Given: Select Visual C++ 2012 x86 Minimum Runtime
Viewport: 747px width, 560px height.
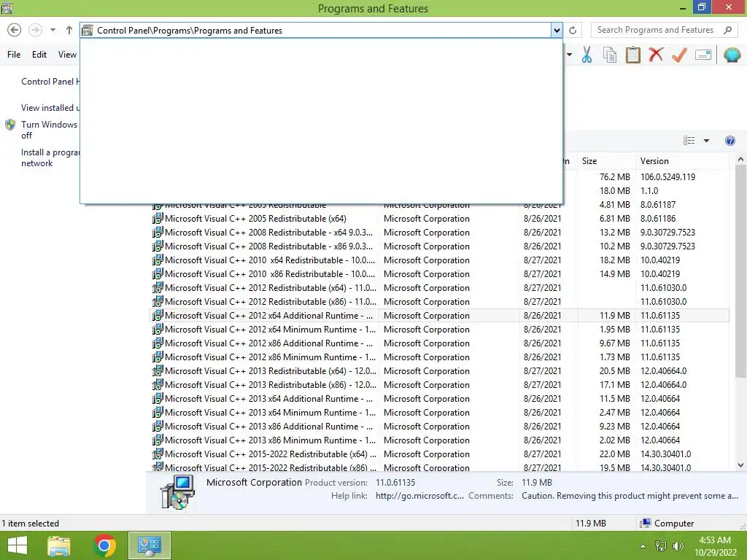Looking at the screenshot, I should pyautogui.click(x=438, y=357).
